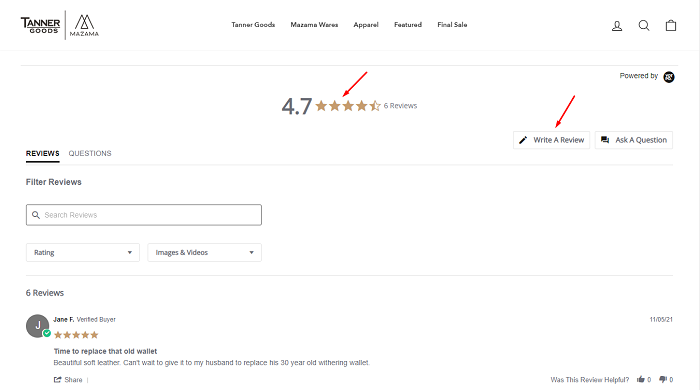Click the Ask A Question button
The height and width of the screenshot is (390, 700).
pyautogui.click(x=633, y=140)
